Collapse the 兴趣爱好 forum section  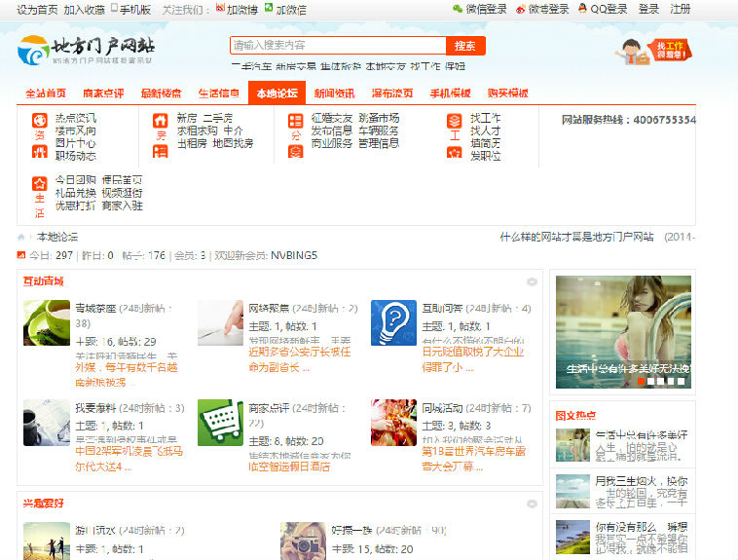point(532,504)
